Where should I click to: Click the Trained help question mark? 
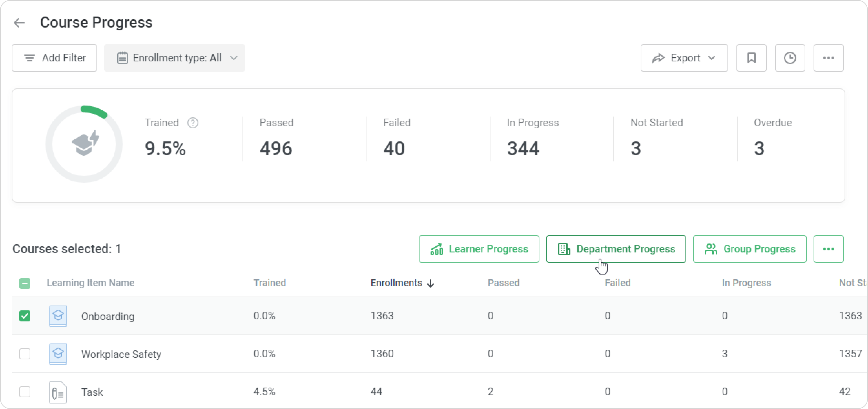(x=193, y=123)
